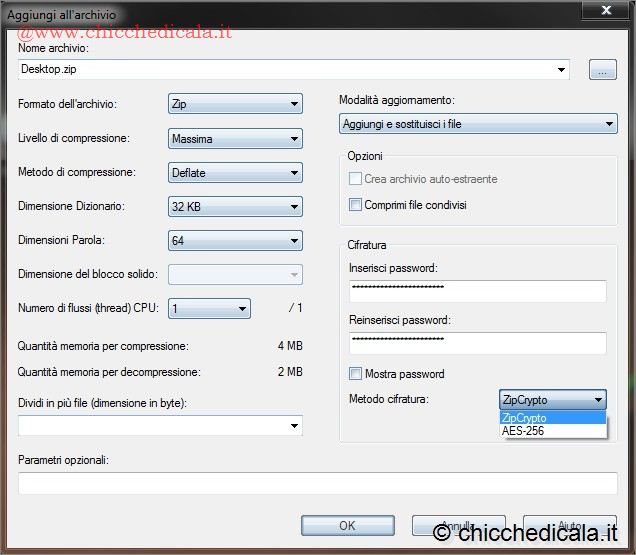636x555 pixels.
Task: Open the Formato dell'archivio dropdown
Action: coord(235,104)
